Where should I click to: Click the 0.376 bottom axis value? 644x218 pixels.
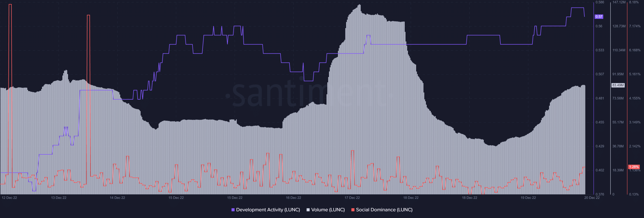(600, 194)
